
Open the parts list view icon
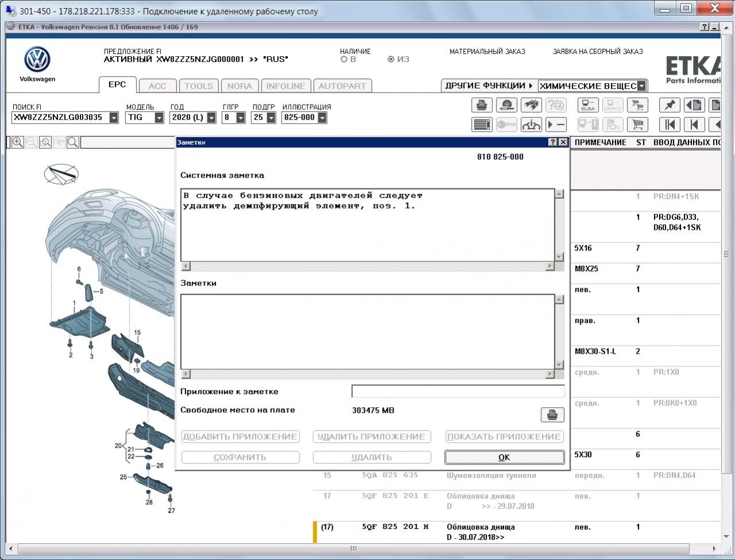point(482,125)
